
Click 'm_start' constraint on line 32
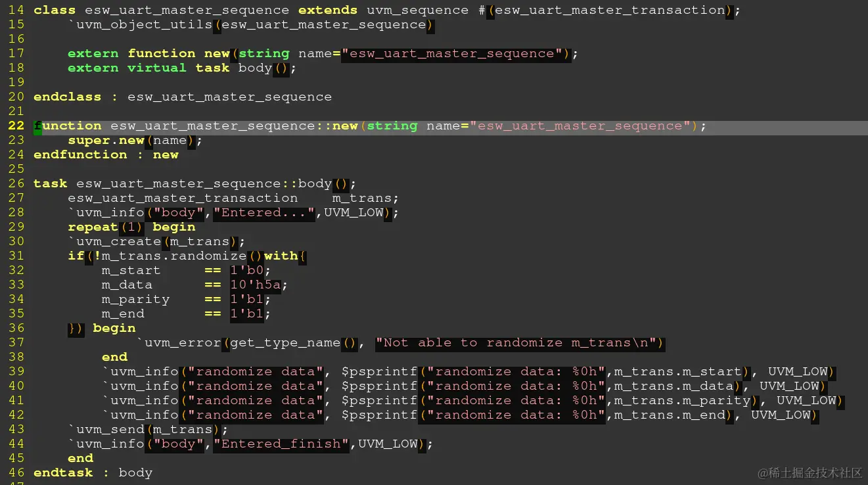[131, 271]
